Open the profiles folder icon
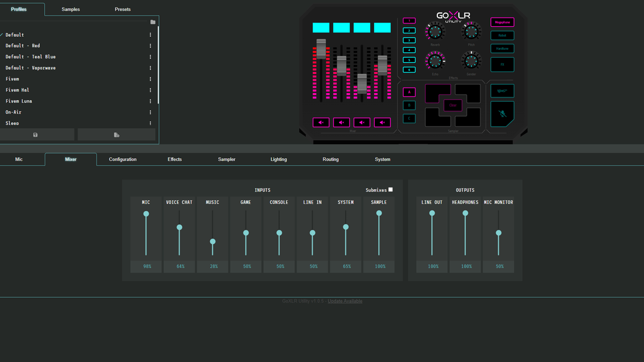Viewport: 644px width, 362px height. [153, 22]
